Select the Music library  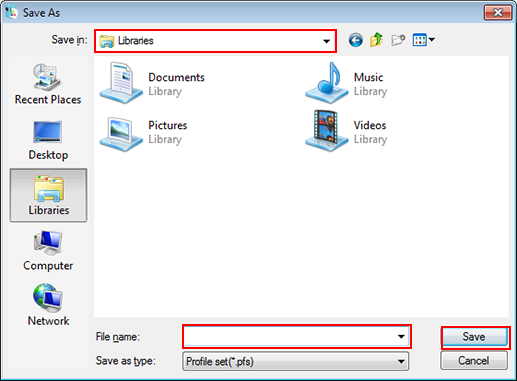[x=346, y=83]
